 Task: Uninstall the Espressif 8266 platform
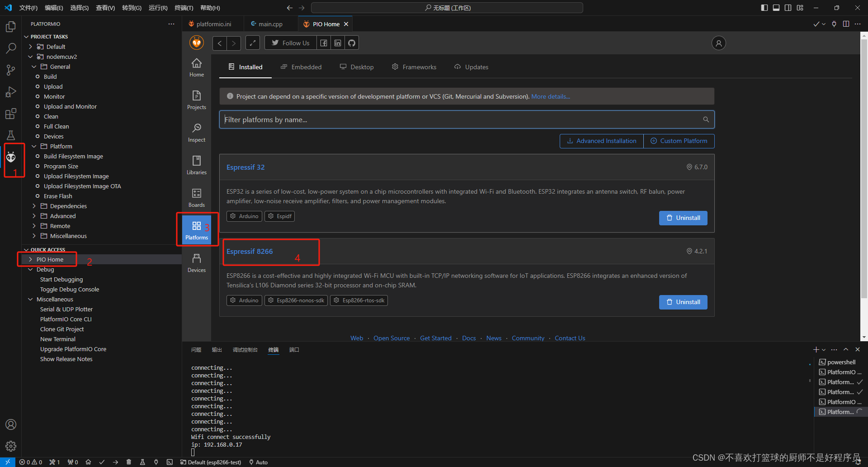[x=683, y=302]
